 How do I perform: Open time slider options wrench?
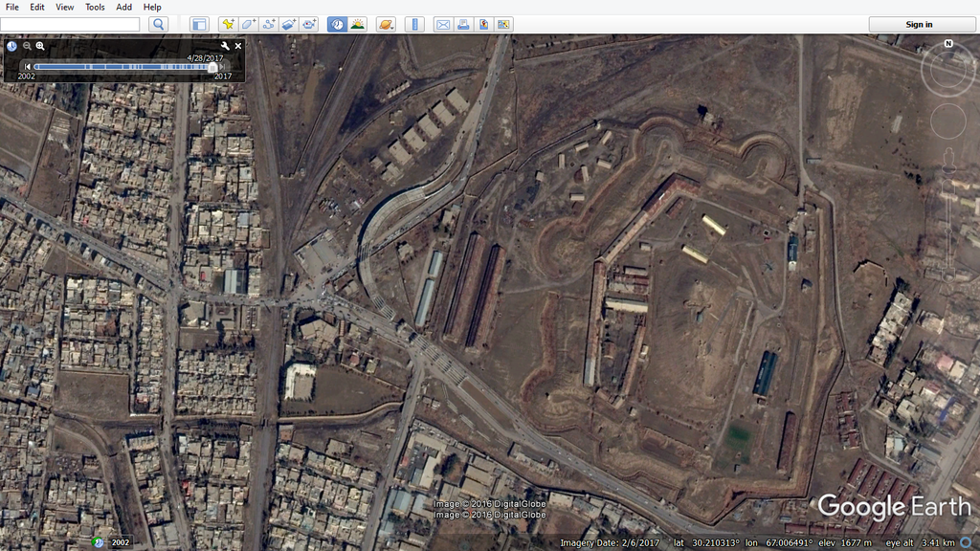225,46
